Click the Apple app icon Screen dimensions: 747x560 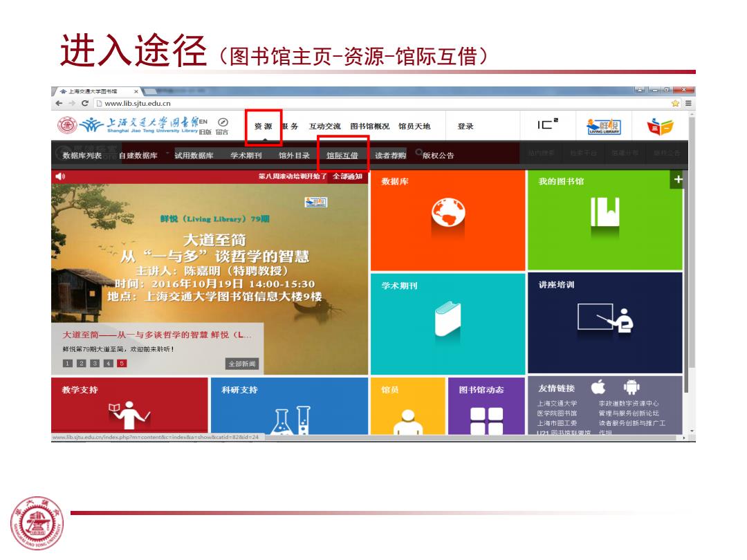[598, 388]
